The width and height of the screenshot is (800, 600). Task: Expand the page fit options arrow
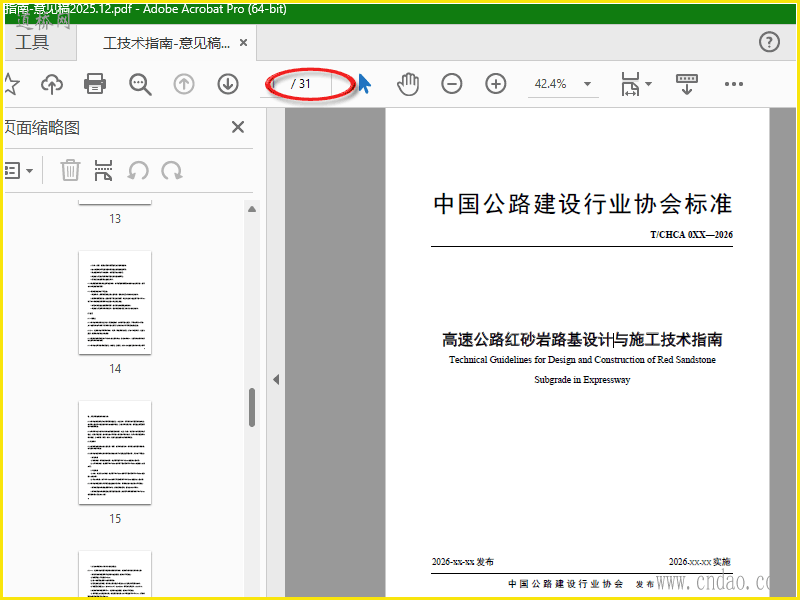coord(648,84)
